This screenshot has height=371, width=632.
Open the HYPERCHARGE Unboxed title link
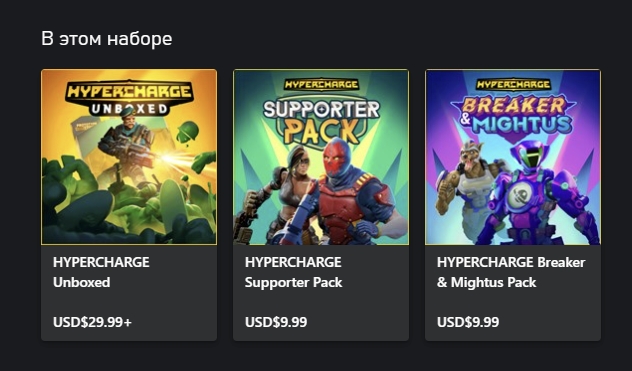101,272
